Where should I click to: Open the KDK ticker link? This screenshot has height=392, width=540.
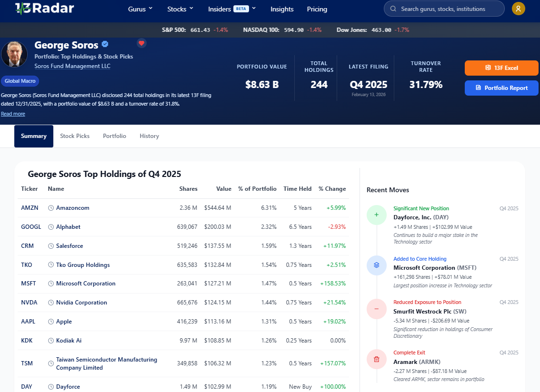click(27, 340)
